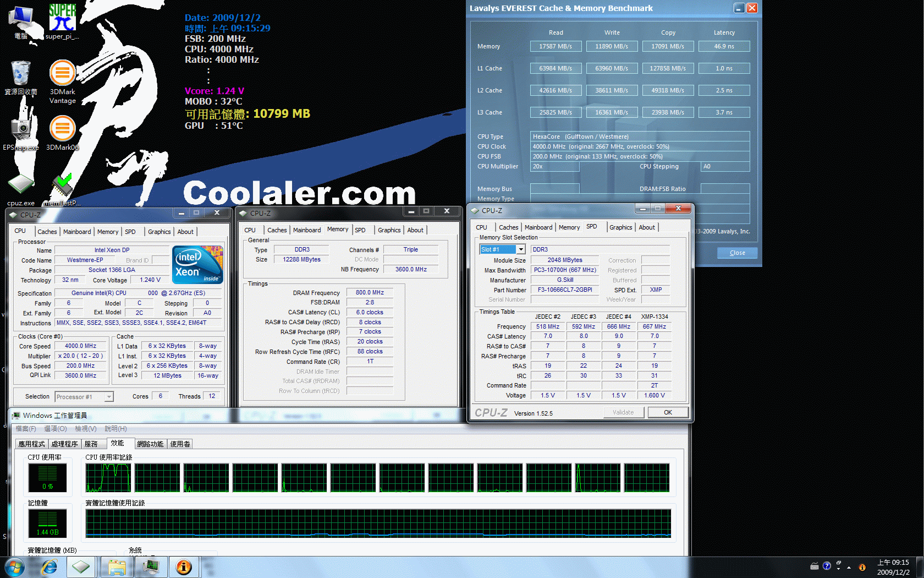Click the Core Speed 4000.0 MHz field

(x=81, y=346)
